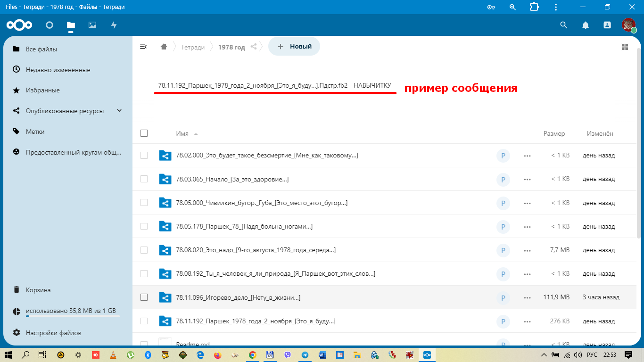Viewport: 644px width, 362px height.
Task: Toggle the select all files checkbox
Action: pos(144,133)
